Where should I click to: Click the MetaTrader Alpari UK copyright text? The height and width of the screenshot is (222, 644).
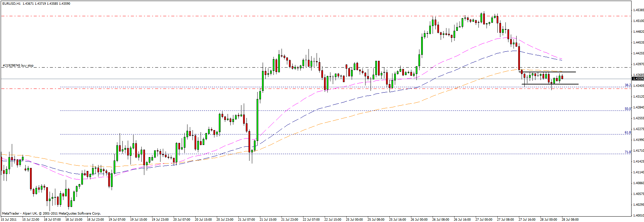point(51,214)
